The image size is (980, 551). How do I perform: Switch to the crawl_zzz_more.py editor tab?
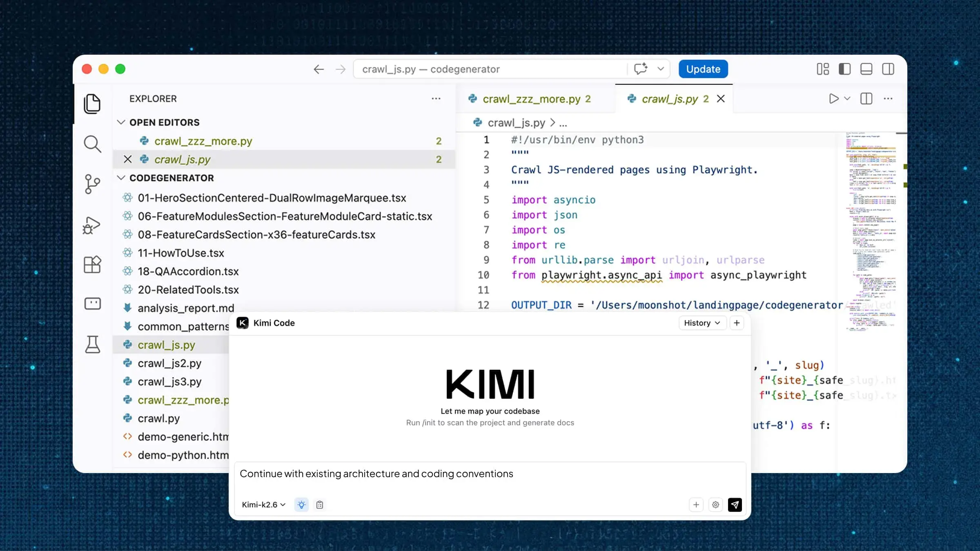(536, 99)
